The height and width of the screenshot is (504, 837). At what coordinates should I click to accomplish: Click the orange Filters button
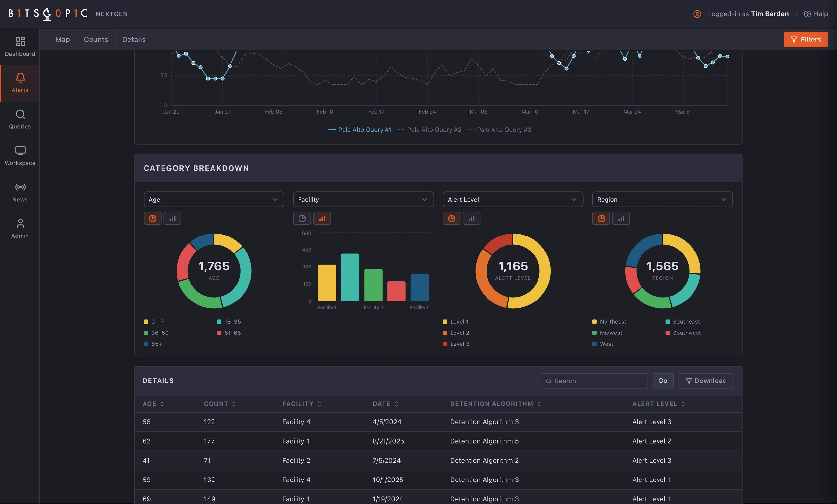[x=805, y=40]
